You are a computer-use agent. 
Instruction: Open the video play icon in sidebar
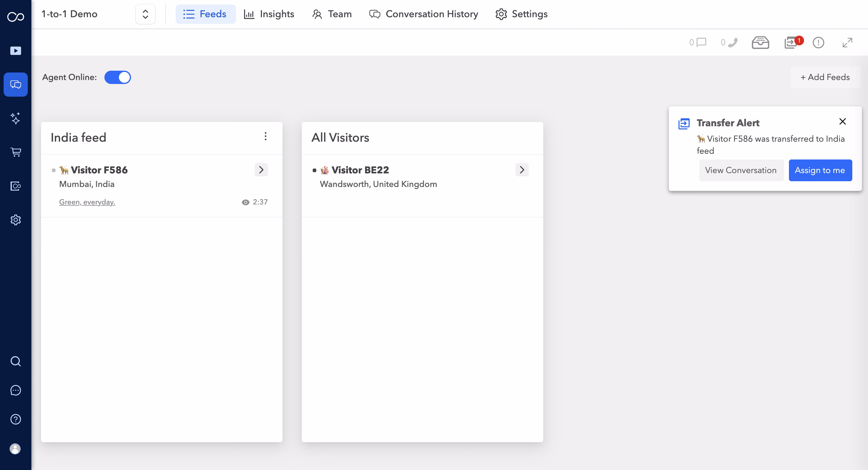point(15,50)
